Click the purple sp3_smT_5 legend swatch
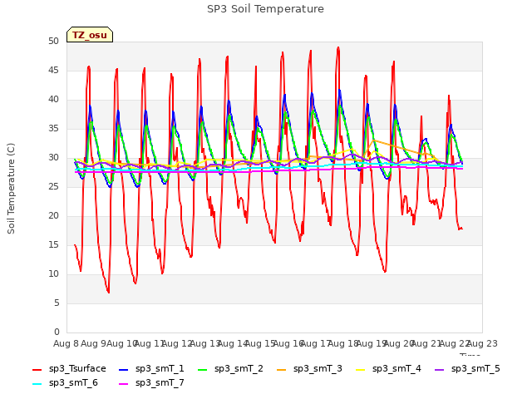This screenshot has height=399, width=532. 440,369
